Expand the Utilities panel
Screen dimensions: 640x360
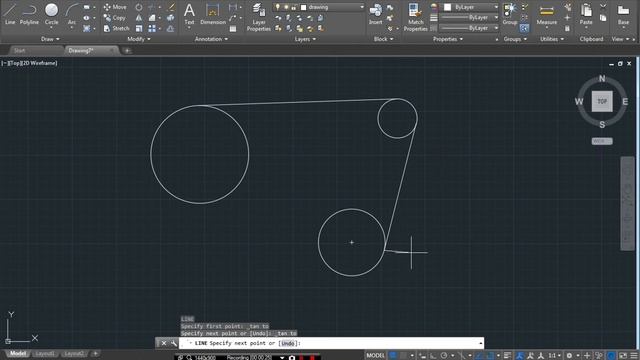coord(552,39)
